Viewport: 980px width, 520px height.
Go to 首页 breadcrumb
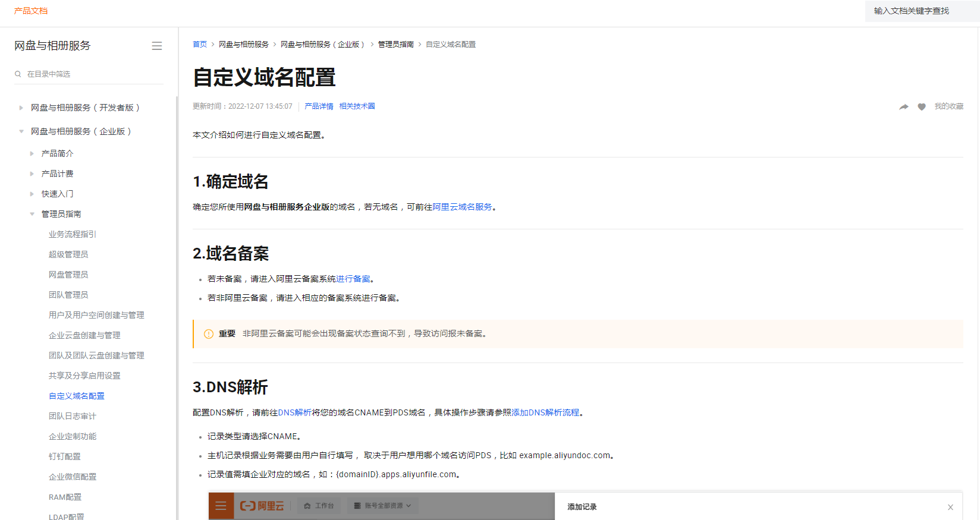[200, 45]
